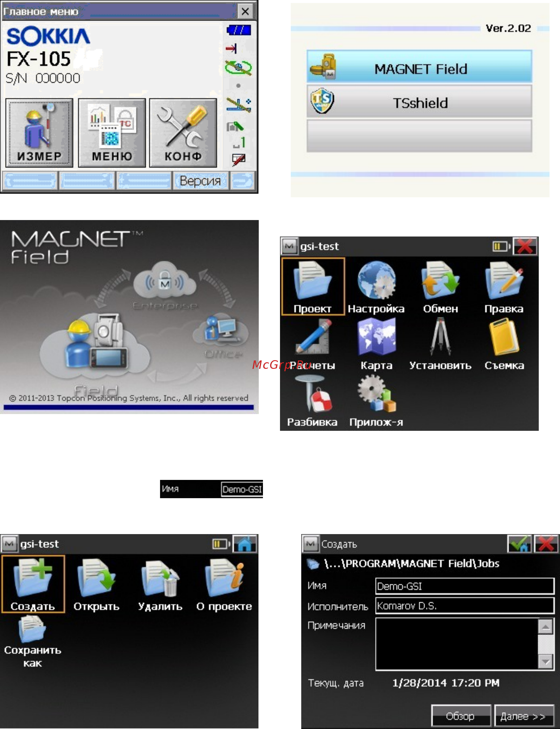This screenshot has width=560, height=729.
Task: Click inside the Примечания text area
Action: point(457,644)
